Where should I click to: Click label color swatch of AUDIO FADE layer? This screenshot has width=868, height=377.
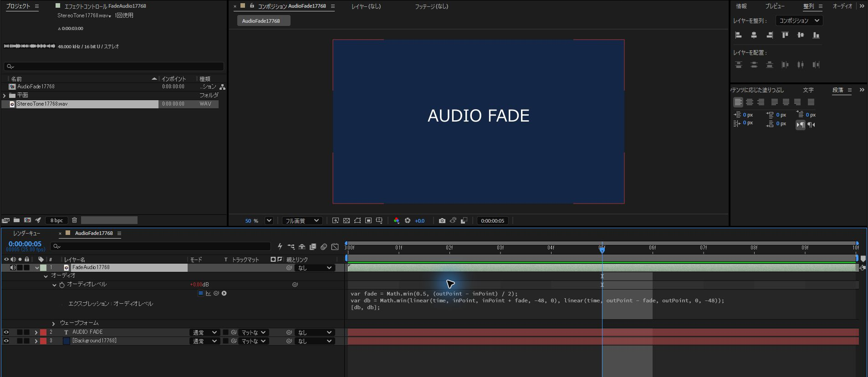43,332
